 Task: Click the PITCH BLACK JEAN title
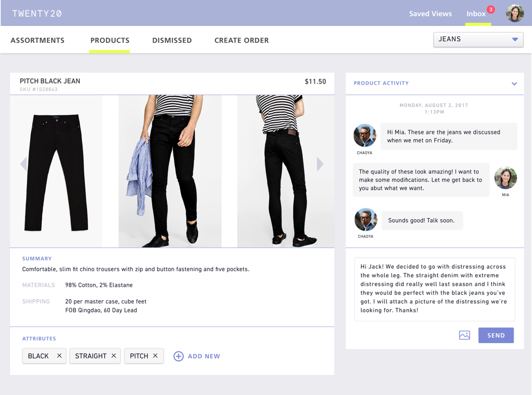[50, 81]
